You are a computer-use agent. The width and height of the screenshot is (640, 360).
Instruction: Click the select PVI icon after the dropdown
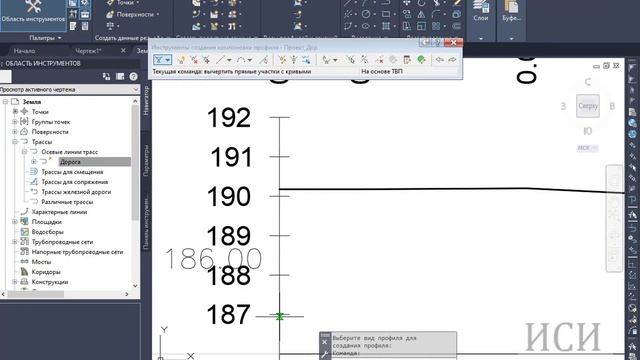pyautogui.click(x=351, y=60)
